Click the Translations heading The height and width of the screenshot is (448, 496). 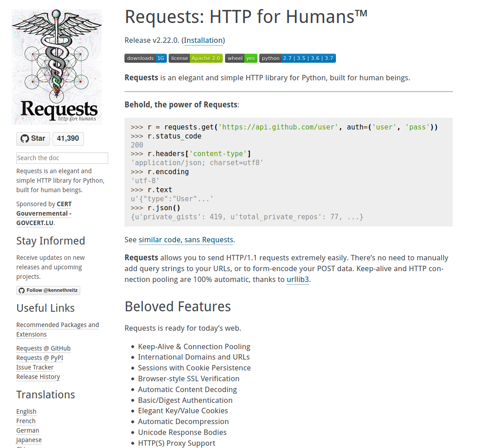point(46,395)
